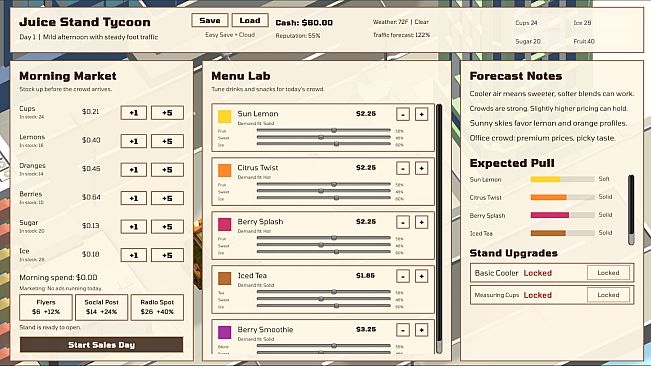Adjust the Sun Lemon Sweet slider
Screen dimensions: 651x366
324,137
